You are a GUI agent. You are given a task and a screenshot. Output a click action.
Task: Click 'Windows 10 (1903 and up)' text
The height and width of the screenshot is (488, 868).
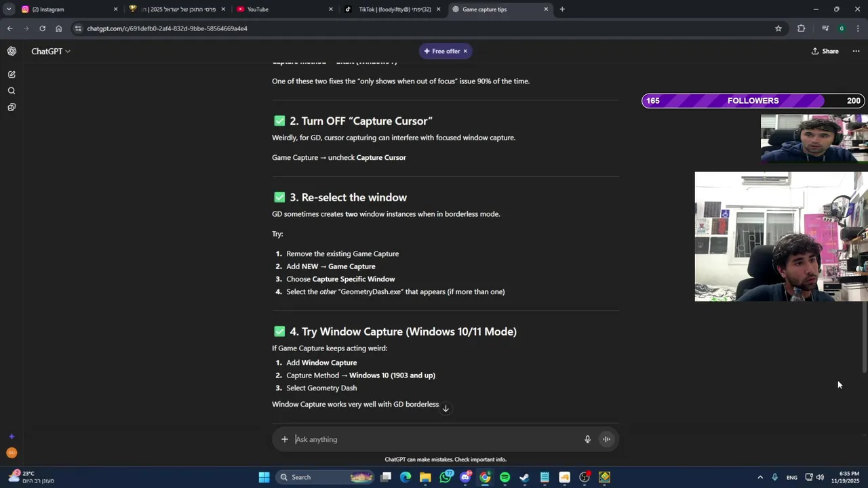(x=392, y=375)
